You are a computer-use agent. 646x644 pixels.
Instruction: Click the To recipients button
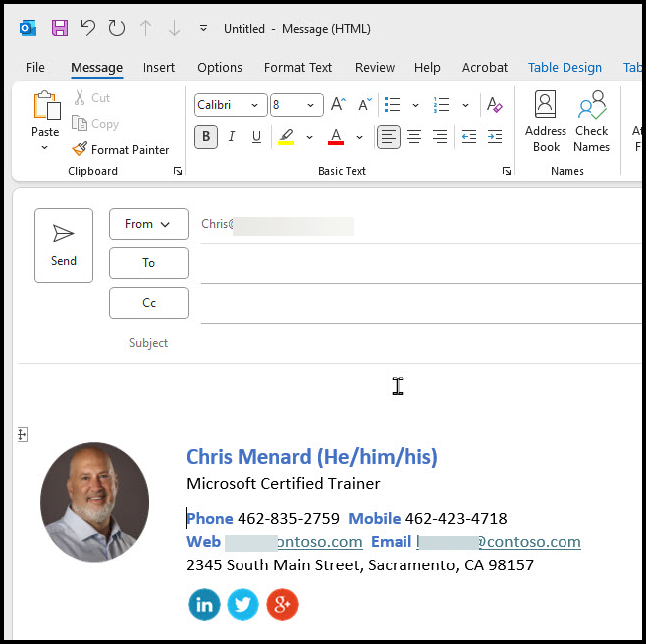[149, 263]
